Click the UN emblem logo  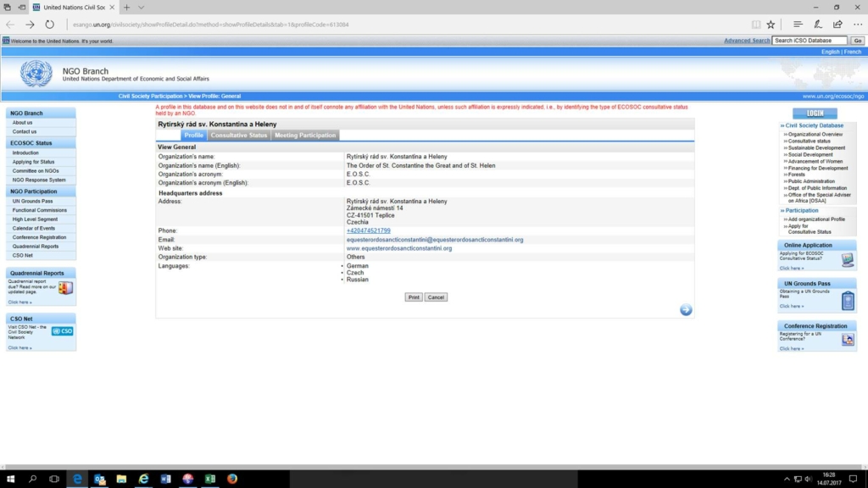click(x=36, y=74)
